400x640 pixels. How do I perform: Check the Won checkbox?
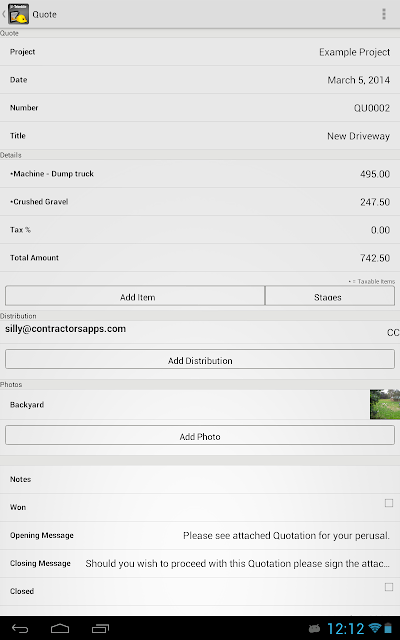(x=389, y=503)
